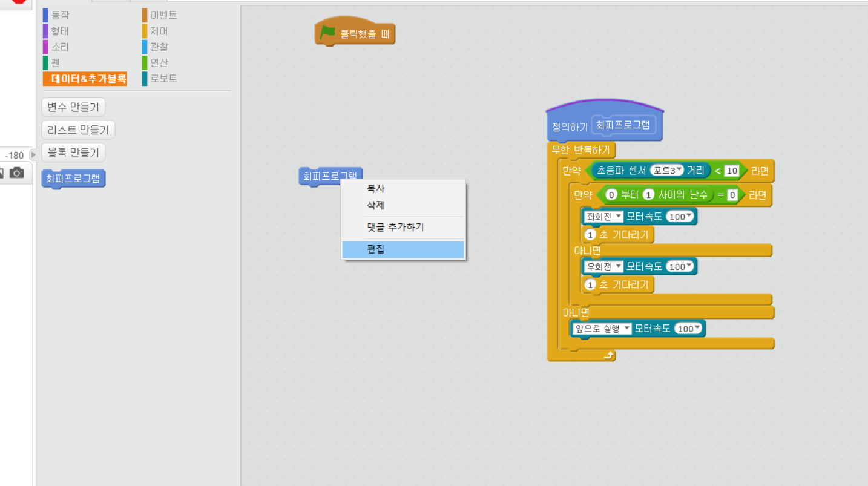
Task: Open the 로봇 block category
Action: point(163,78)
